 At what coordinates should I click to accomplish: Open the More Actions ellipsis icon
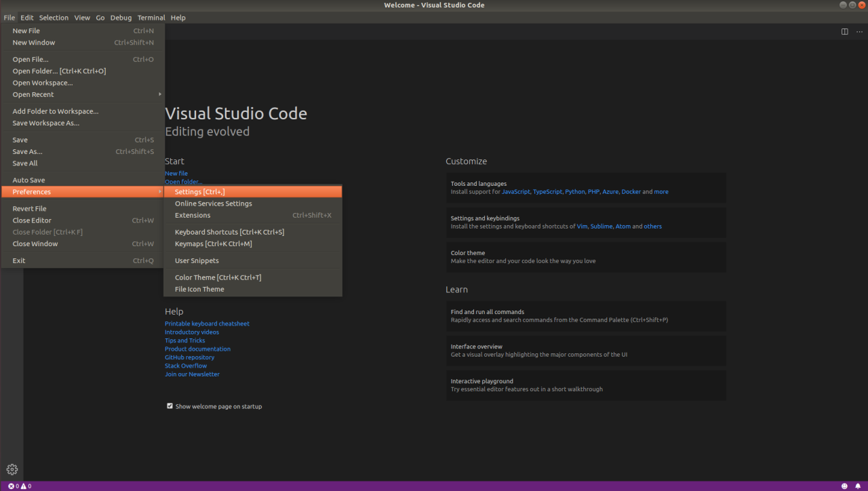click(x=859, y=31)
